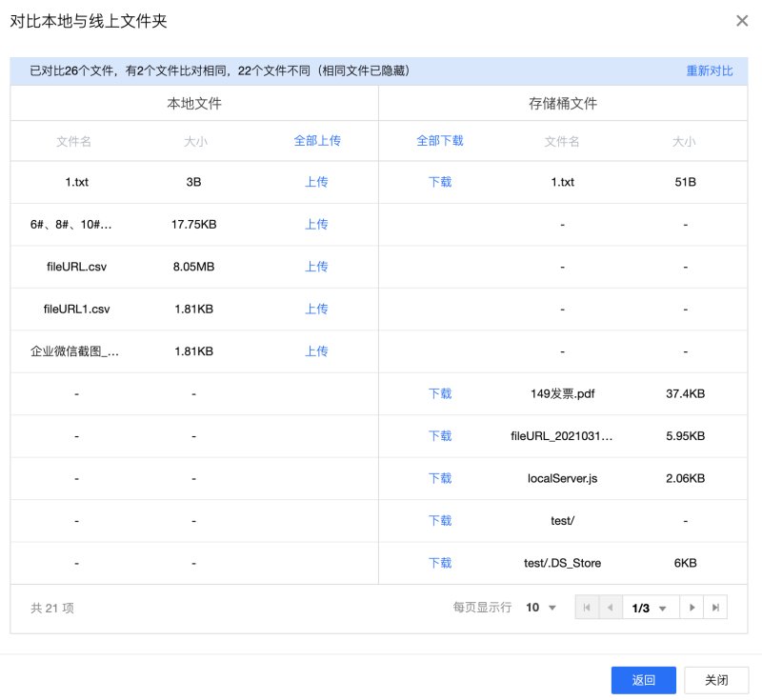
Task: Click 全部下载 to download all files
Action: pos(440,141)
